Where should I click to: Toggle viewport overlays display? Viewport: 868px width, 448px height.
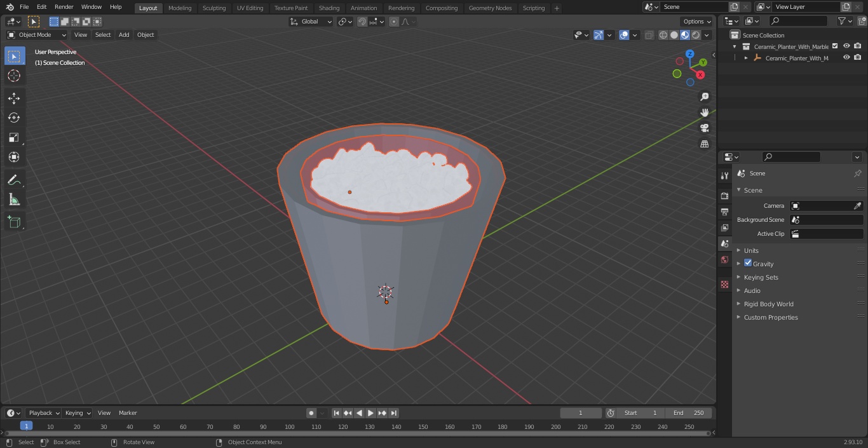(x=624, y=35)
